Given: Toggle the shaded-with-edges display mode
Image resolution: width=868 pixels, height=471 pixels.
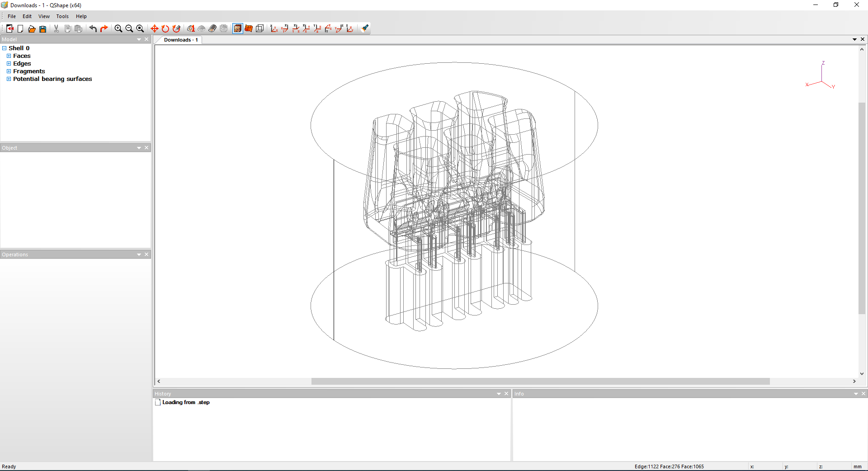Looking at the screenshot, I should pyautogui.click(x=238, y=28).
